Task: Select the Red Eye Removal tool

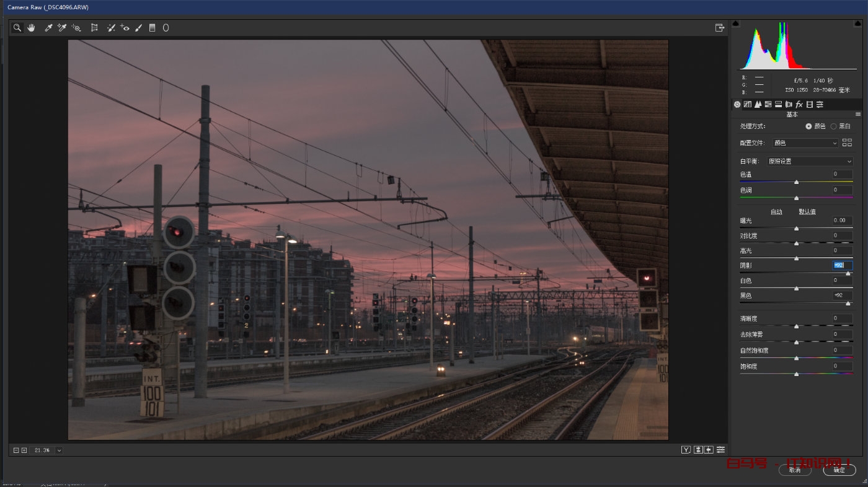Action: 125,28
